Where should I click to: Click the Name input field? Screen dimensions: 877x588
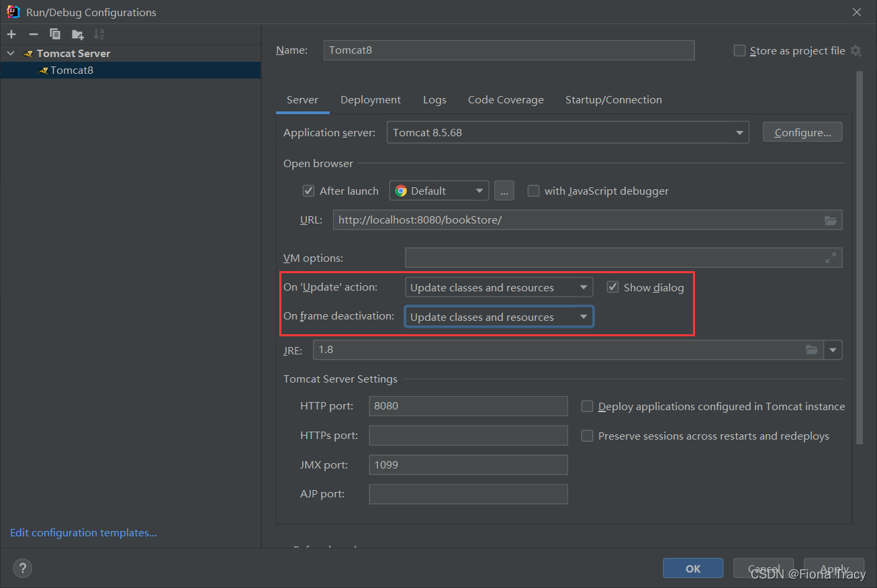coord(509,50)
